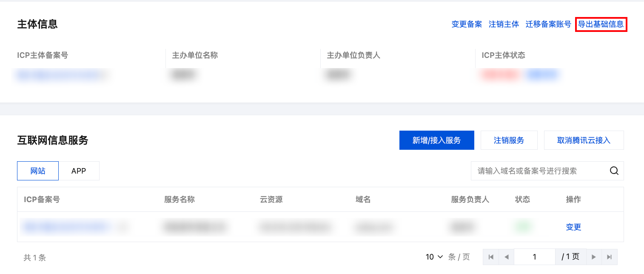Click the 变更备案 link

pos(467,24)
